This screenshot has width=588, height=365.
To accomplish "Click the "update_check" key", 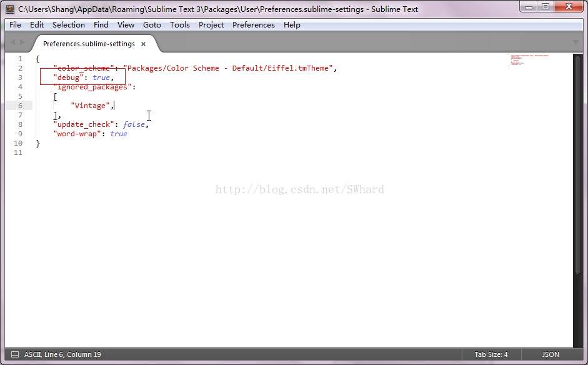I will [83, 124].
